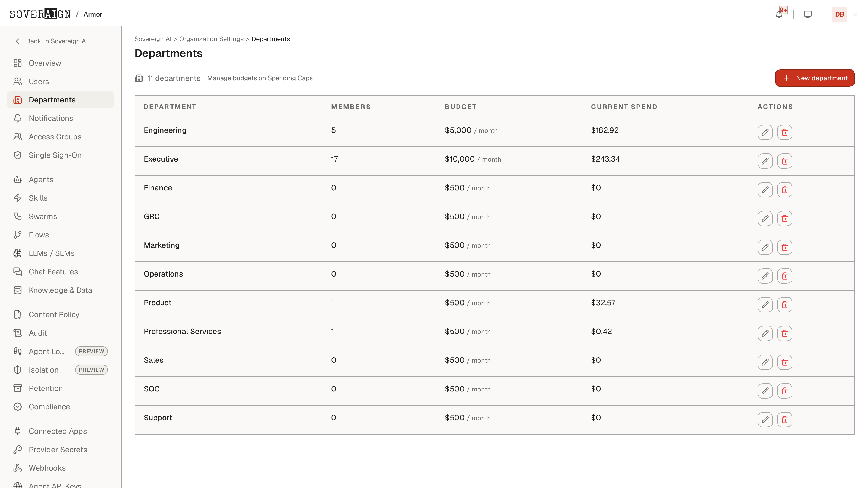Edit the Engineering department
This screenshot has width=868, height=488.
pyautogui.click(x=765, y=132)
